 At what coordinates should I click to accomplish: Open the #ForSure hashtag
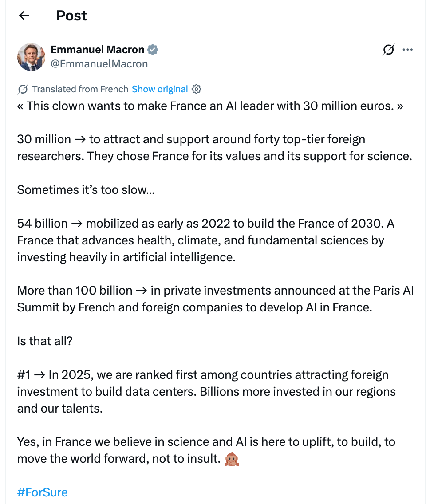(43, 492)
